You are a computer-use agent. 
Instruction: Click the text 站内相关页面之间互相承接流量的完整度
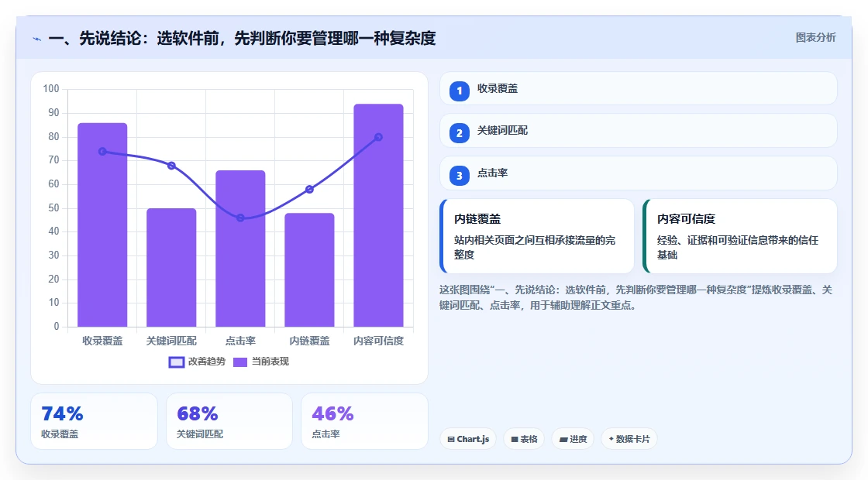[x=535, y=247]
